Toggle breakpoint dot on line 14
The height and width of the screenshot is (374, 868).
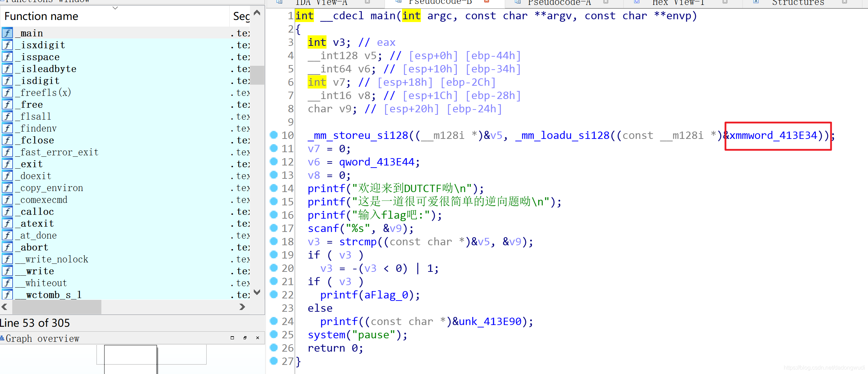tap(274, 188)
